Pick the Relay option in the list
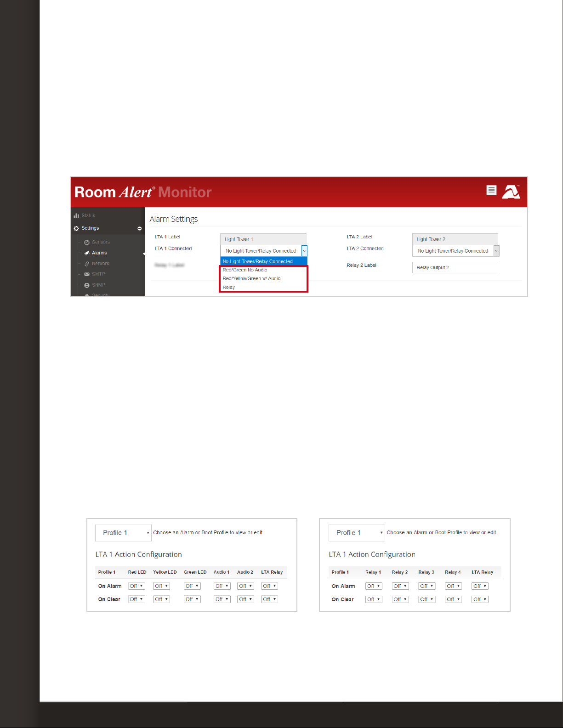Viewport: 563px width, 728px height. click(x=264, y=287)
